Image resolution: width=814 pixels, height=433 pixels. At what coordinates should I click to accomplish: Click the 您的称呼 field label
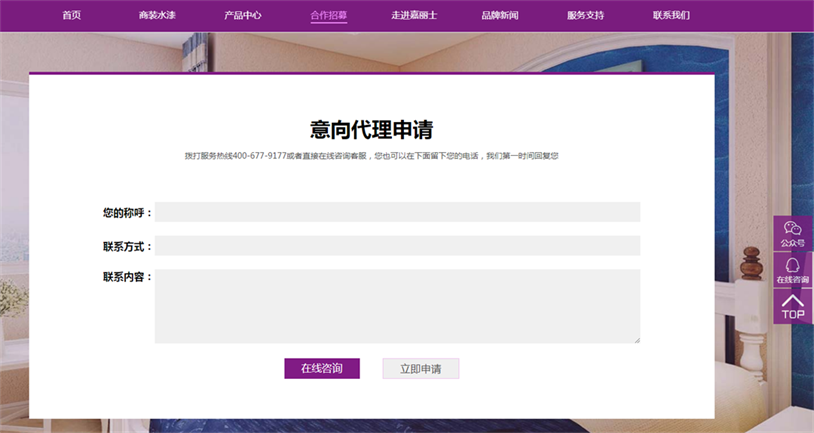(x=126, y=213)
